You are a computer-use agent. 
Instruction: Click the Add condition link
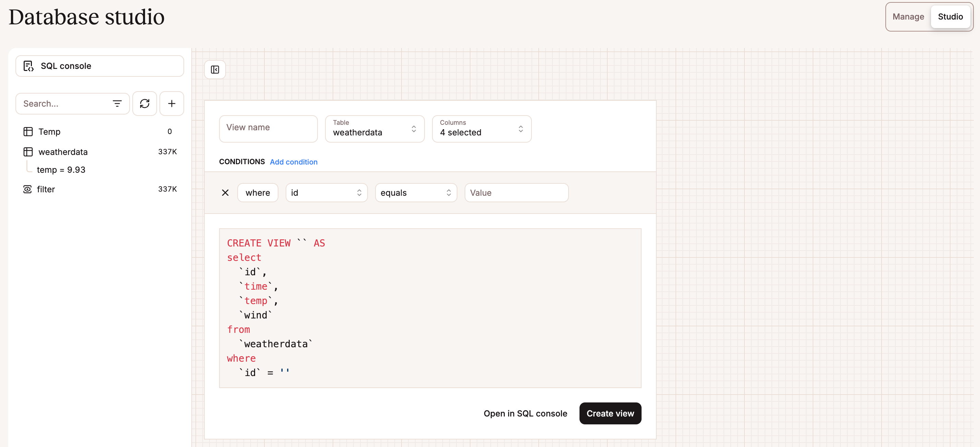[293, 162]
